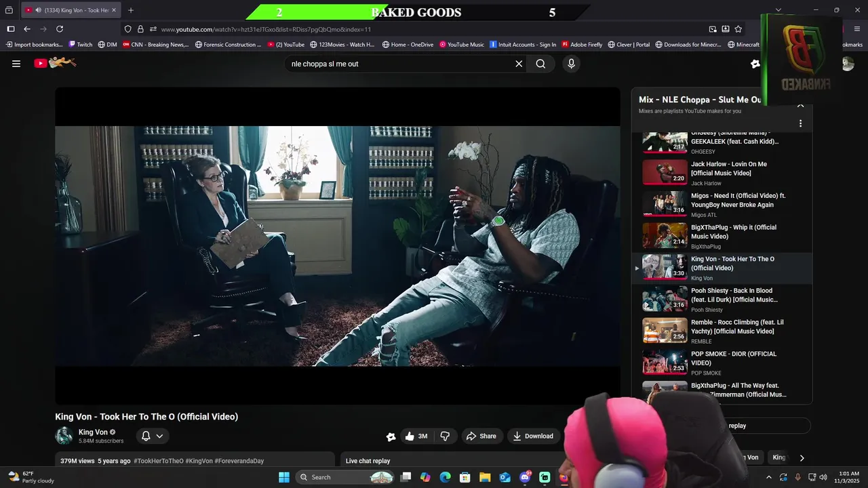Run the search with magnifier button
Viewport: 868px width, 488px height.
click(x=540, y=64)
